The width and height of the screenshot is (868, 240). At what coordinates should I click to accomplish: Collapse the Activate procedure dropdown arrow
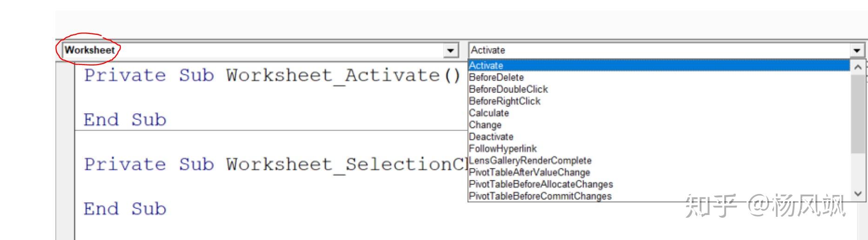[857, 50]
